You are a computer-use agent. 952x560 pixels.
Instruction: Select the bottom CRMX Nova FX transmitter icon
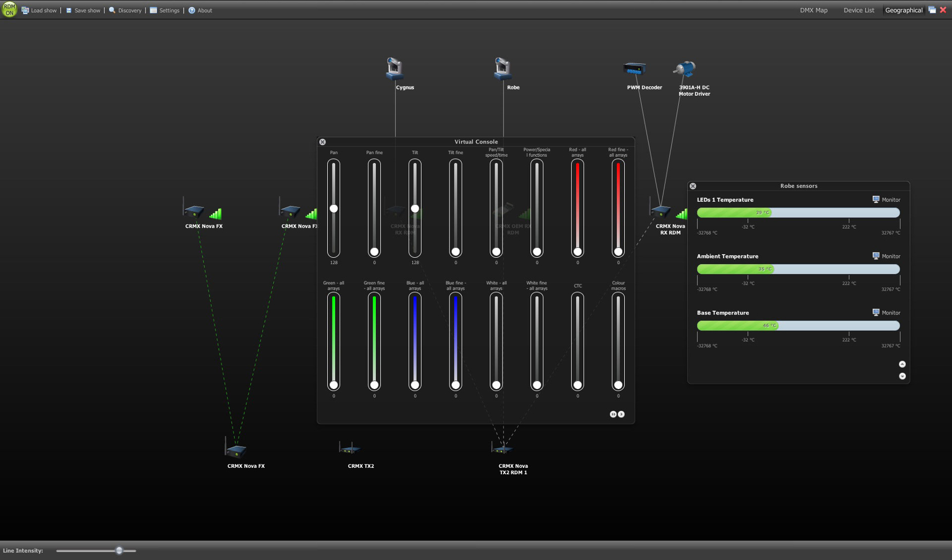[236, 448]
